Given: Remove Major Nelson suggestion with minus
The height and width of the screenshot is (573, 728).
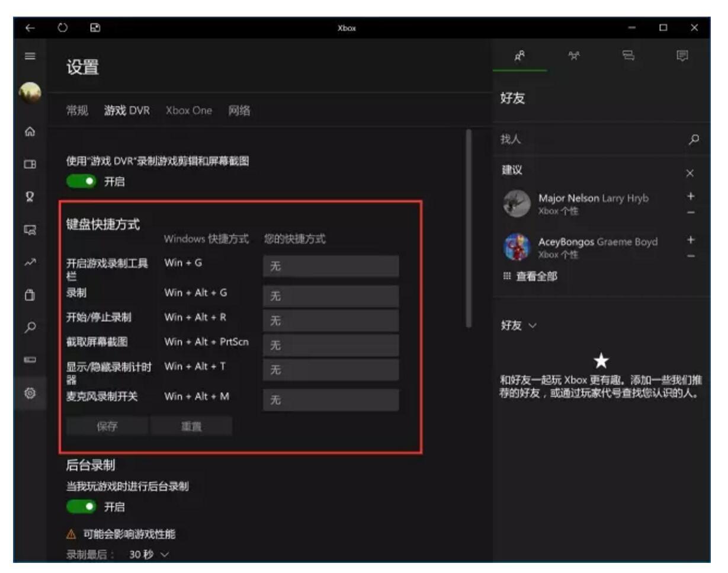Looking at the screenshot, I should (x=691, y=212).
